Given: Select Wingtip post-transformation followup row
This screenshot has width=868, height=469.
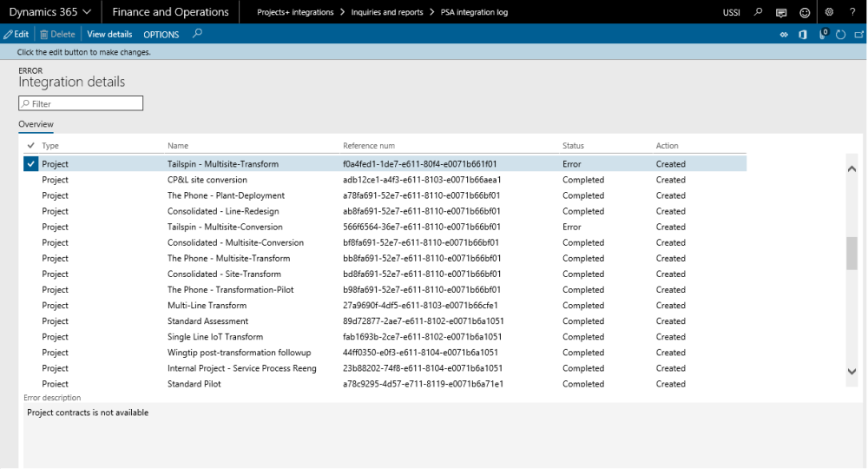Looking at the screenshot, I should click(x=385, y=352).
